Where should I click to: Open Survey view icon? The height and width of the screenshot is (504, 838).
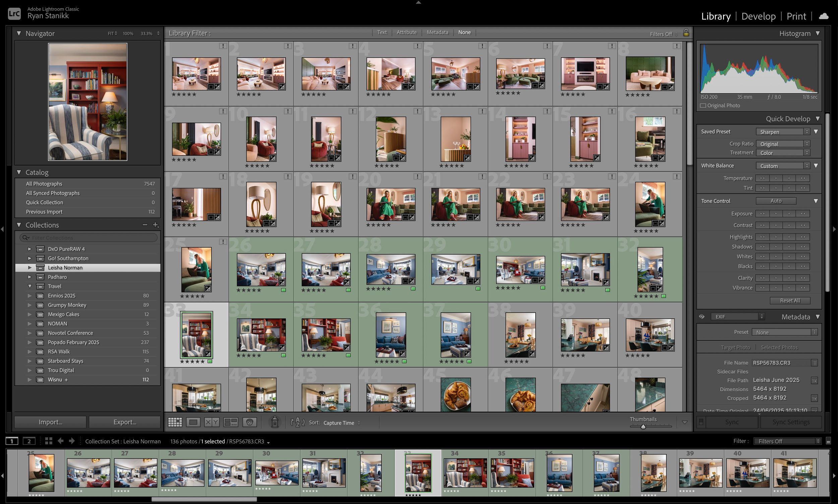point(231,422)
